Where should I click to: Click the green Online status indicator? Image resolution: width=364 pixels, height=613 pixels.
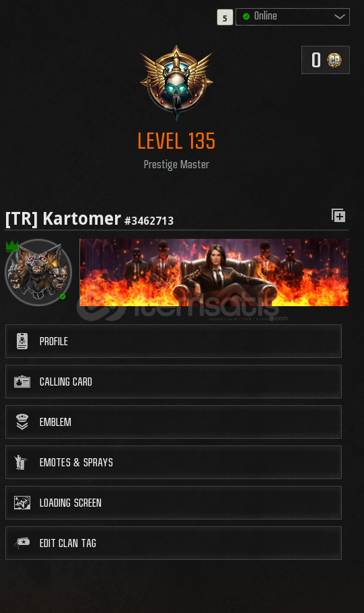click(246, 16)
